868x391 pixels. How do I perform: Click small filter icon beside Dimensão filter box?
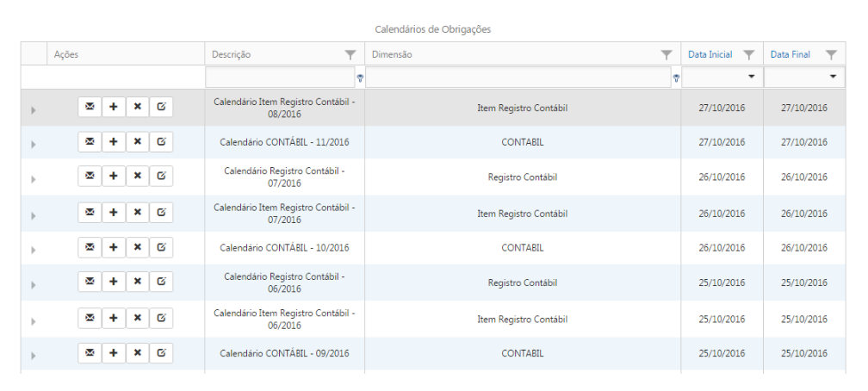point(676,78)
